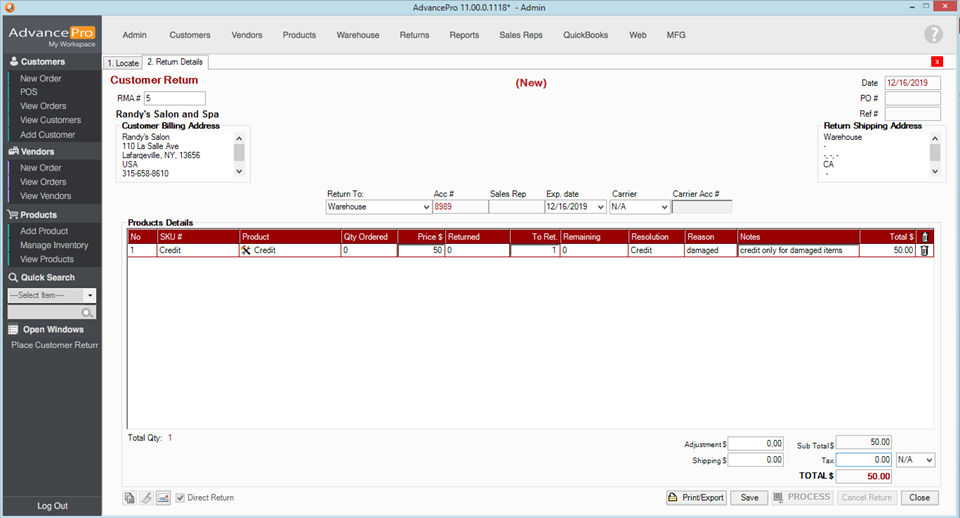Expand the Return To Warehouse dropdown
The image size is (960, 518).
(425, 207)
